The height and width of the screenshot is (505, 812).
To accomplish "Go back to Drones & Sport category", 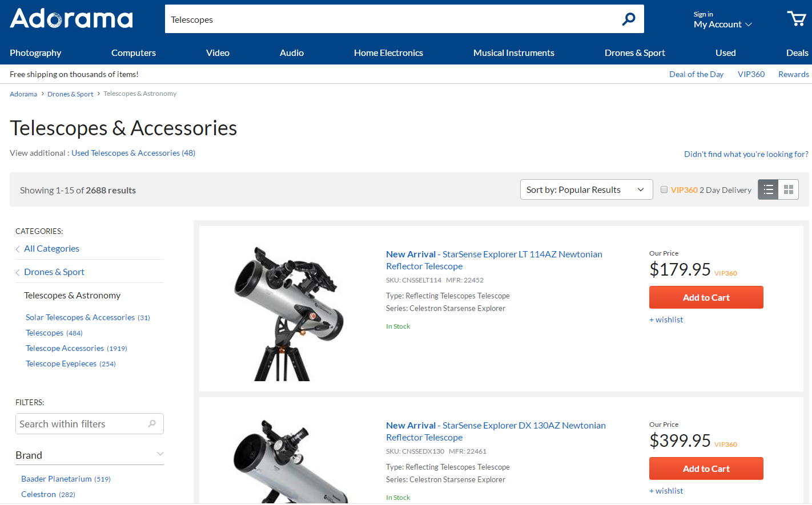I will point(54,272).
